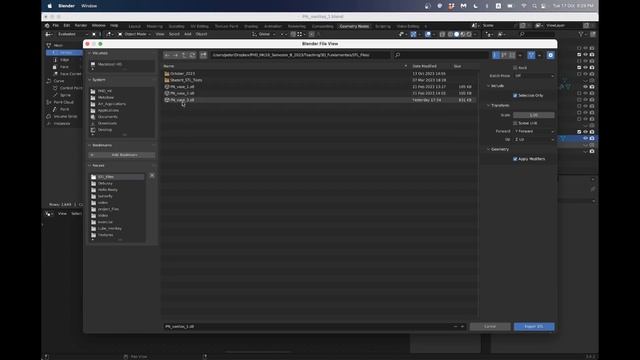Open the Batch Mode dropdown
The width and height of the screenshot is (640, 360).
pos(534,76)
